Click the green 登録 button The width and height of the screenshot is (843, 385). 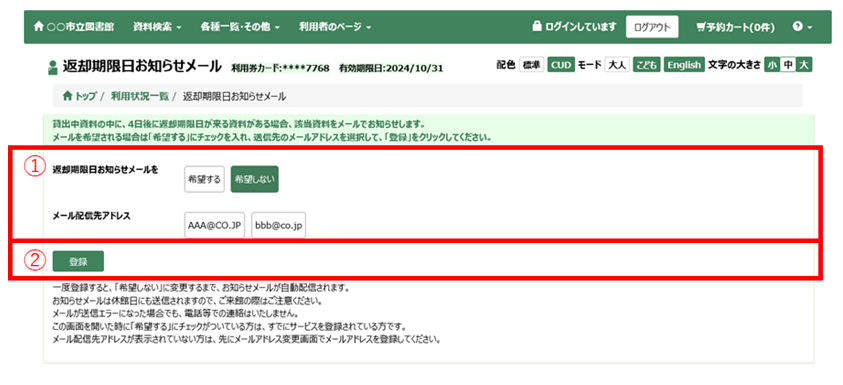tap(78, 261)
